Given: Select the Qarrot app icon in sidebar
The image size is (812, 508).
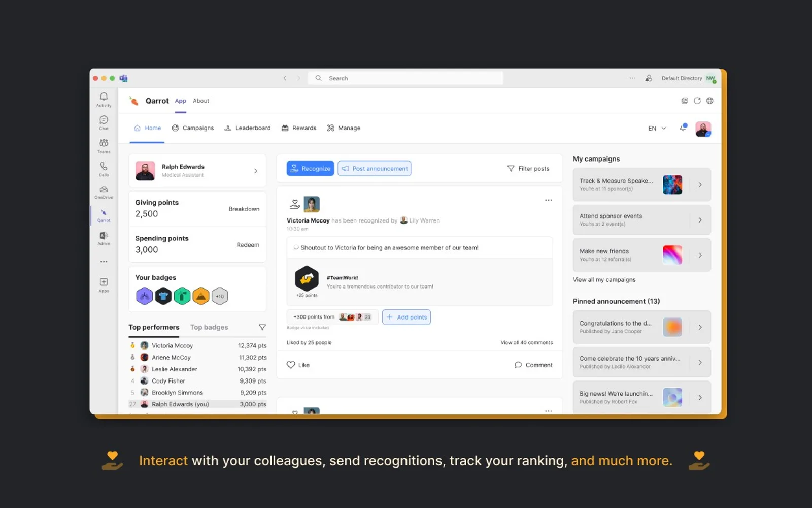Looking at the screenshot, I should coord(104,215).
